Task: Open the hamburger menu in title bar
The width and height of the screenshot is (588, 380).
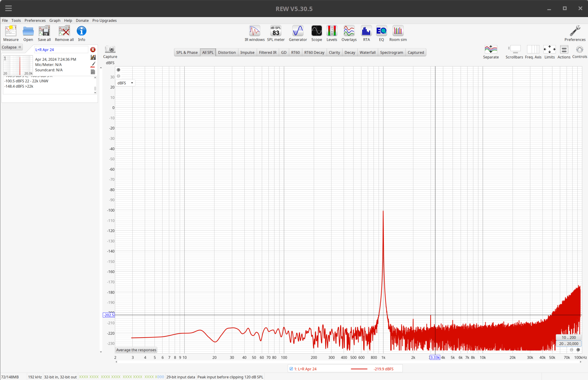Action: click(9, 8)
